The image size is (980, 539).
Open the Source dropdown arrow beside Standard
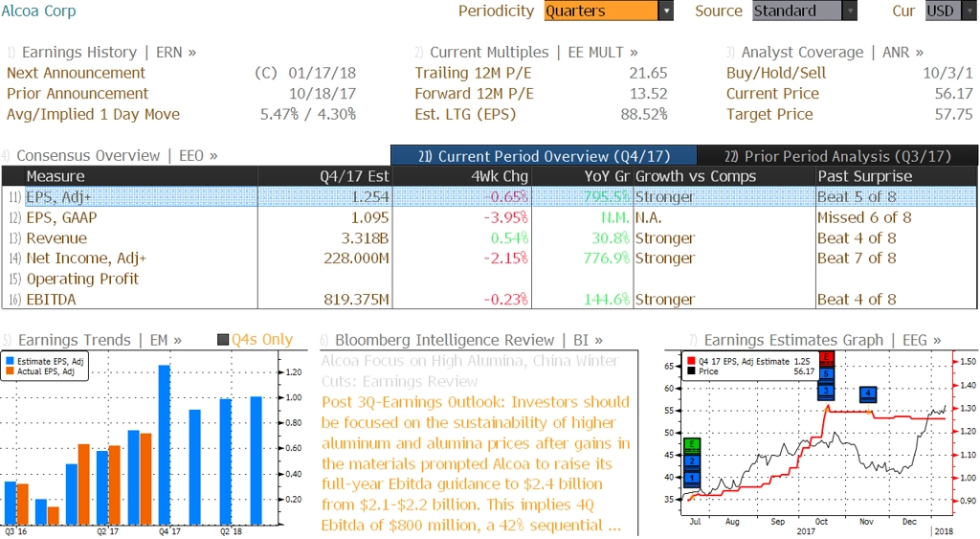click(850, 11)
